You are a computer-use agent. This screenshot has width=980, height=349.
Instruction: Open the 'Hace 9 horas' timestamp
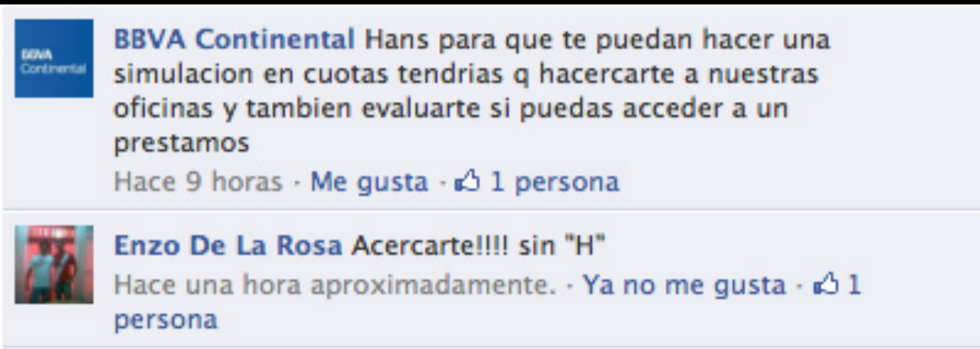tap(198, 183)
